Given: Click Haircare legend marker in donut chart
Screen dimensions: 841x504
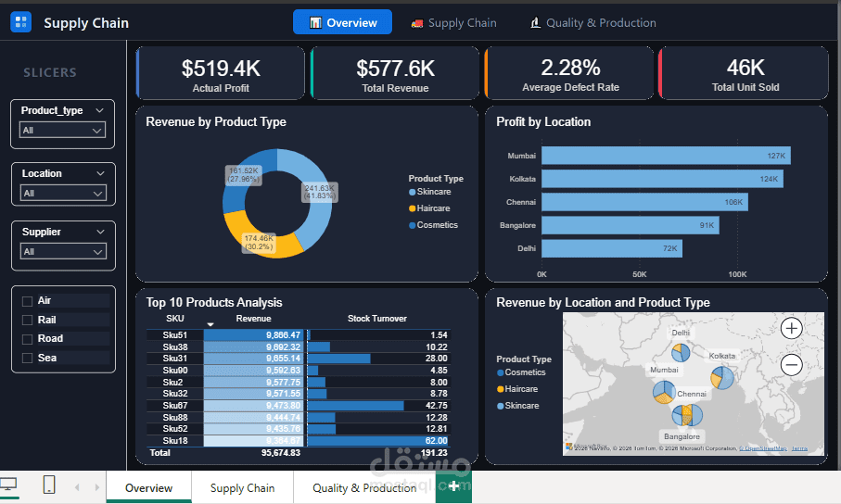Looking at the screenshot, I should [412, 208].
